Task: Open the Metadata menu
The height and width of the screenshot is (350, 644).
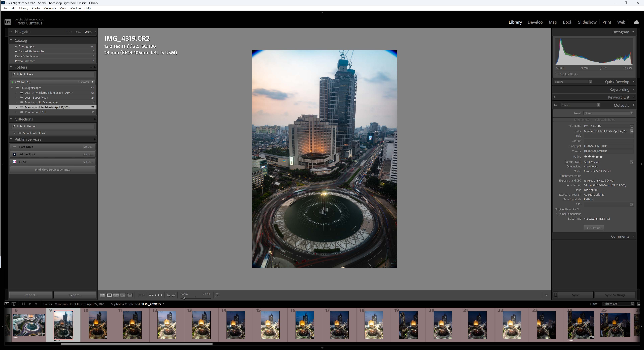Action: [x=49, y=8]
